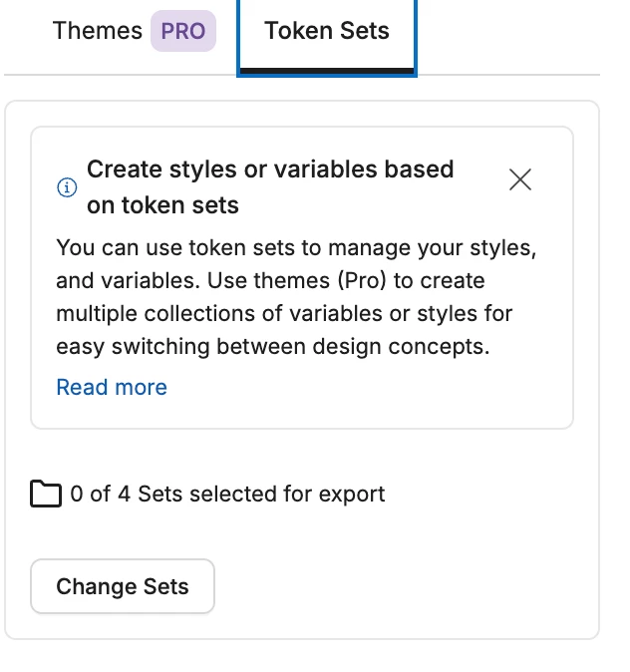Click the dark underline beneath Token Sets
The image size is (630, 672).
326,71
